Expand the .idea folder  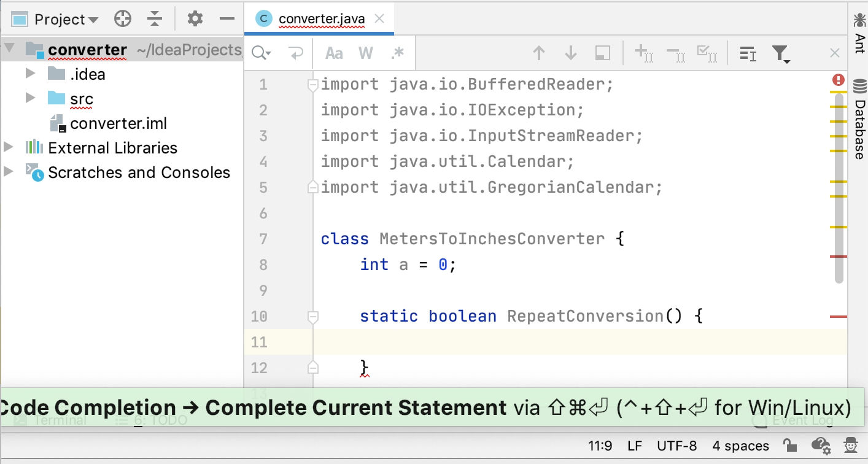(x=30, y=74)
